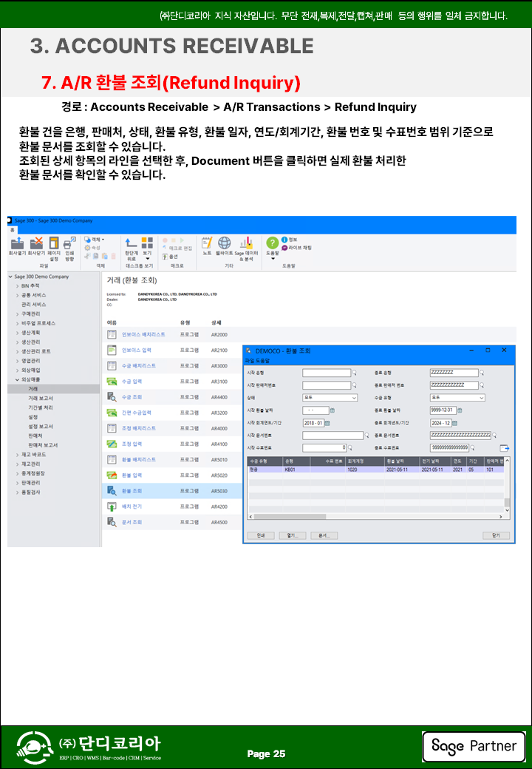Image resolution: width=532 pixels, height=769 pixels.
Task: Open the 시작 환불 날짜 calendar icon
Action: pyautogui.click(x=332, y=410)
